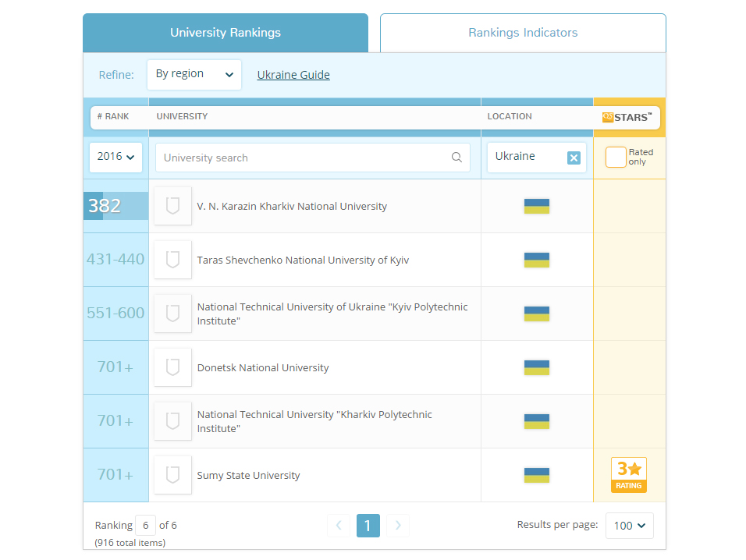Screen dimensions: 746x560
Task: Click the 701+ rank of Donetsk National University
Action: pyautogui.click(x=115, y=367)
